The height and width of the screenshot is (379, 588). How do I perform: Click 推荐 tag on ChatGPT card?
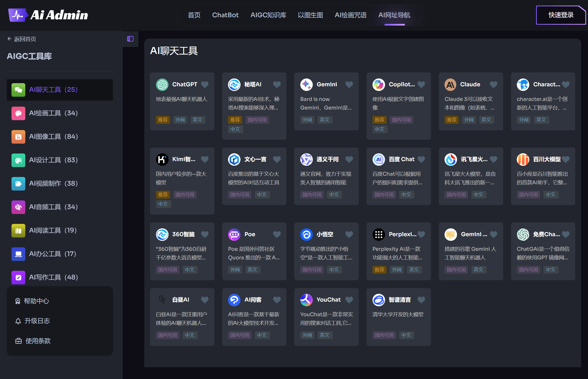(163, 120)
